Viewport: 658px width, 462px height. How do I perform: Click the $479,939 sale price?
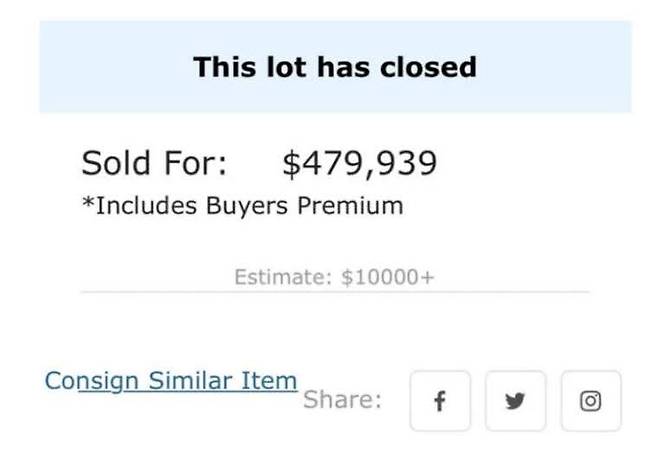pos(360,162)
